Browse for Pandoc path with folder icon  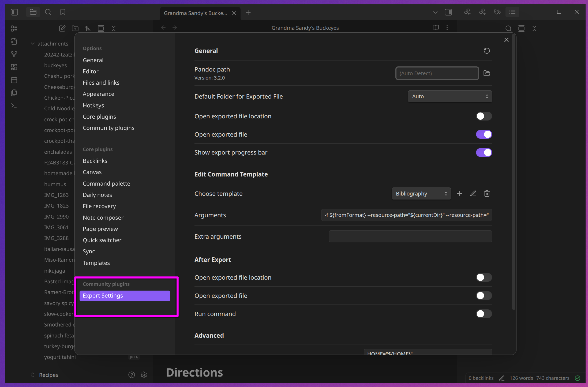tap(486, 73)
